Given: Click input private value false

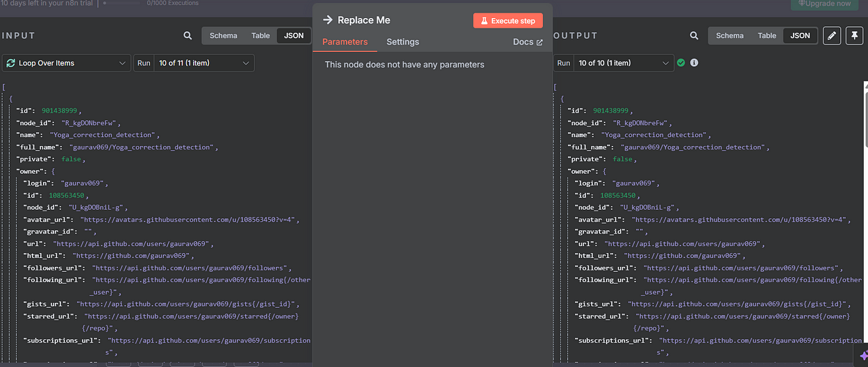Looking at the screenshot, I should (x=72, y=159).
